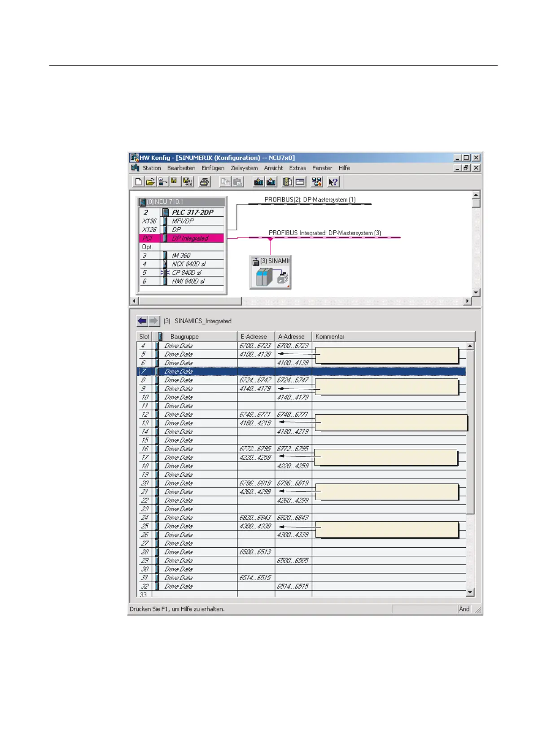Select the MPI/DP row at X136
Screen dimensions: 534x756
point(182,221)
